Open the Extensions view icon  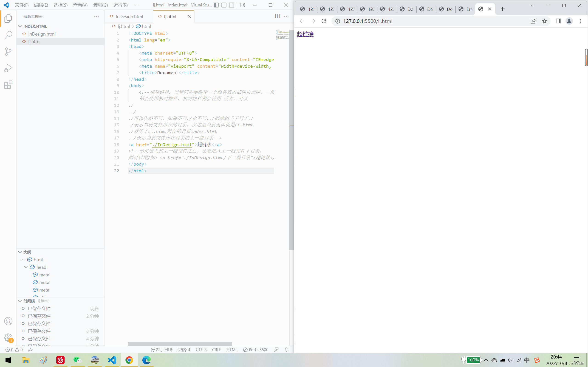point(8,85)
